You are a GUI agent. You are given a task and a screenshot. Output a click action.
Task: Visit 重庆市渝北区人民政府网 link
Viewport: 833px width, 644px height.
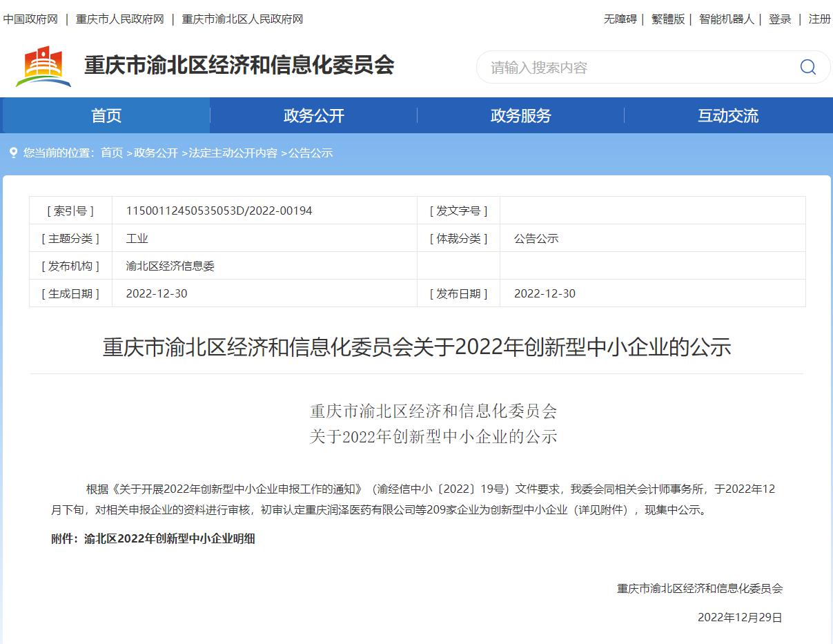point(242,19)
